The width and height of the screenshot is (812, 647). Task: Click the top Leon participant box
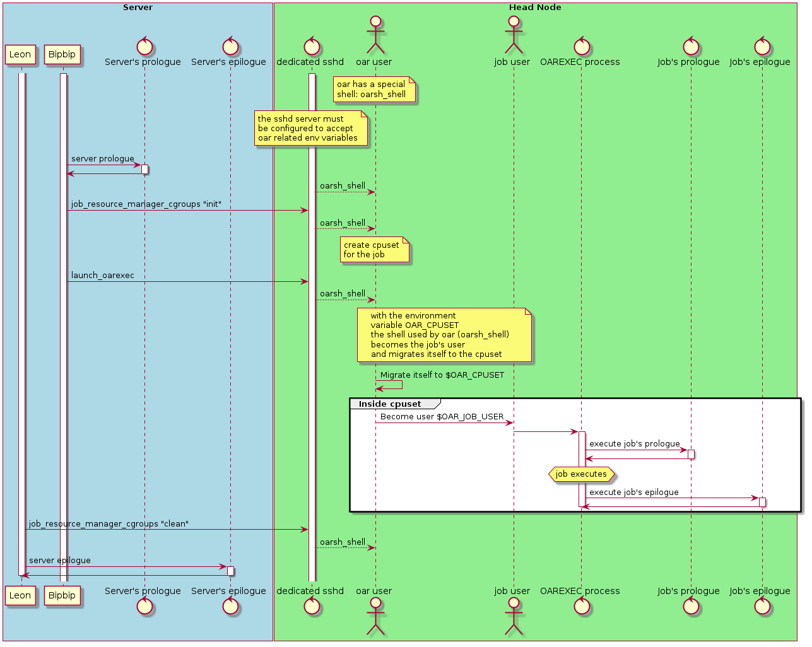(20, 54)
